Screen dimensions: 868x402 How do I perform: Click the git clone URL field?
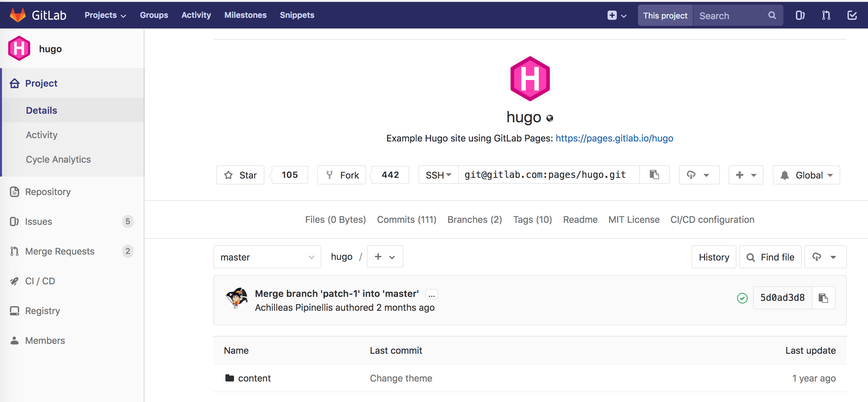[x=549, y=175]
